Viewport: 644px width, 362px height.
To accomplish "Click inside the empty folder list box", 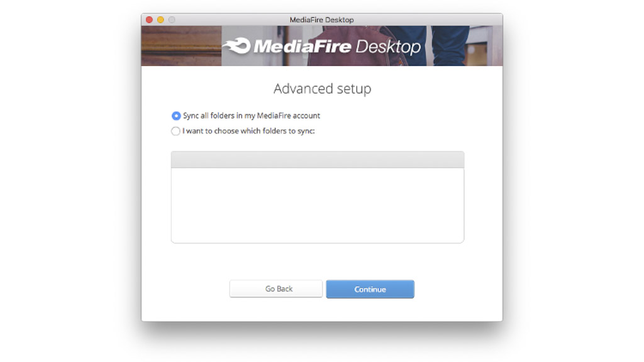I will pos(318,206).
